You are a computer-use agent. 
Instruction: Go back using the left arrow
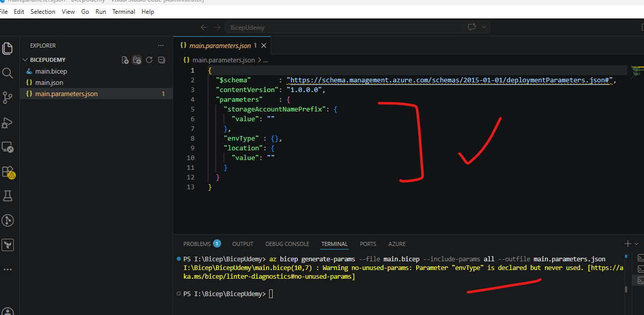pyautogui.click(x=204, y=27)
